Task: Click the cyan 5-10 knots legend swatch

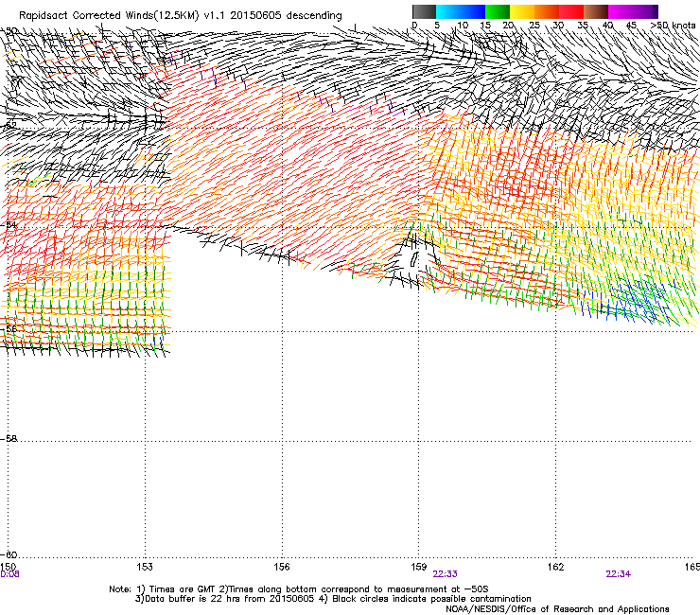Action: point(448,11)
